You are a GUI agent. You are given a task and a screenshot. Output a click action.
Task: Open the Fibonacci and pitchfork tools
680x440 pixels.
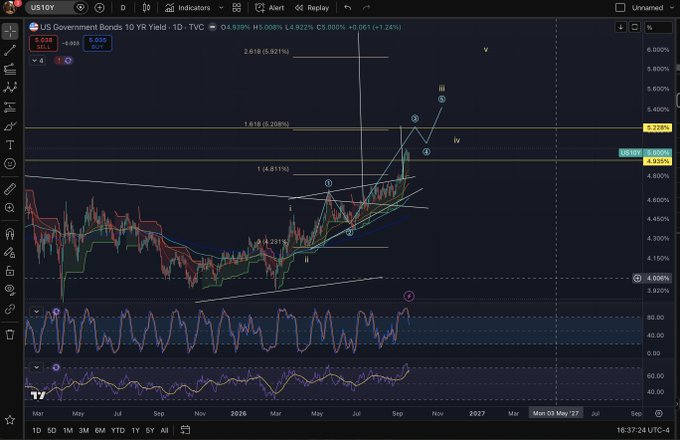click(10, 69)
